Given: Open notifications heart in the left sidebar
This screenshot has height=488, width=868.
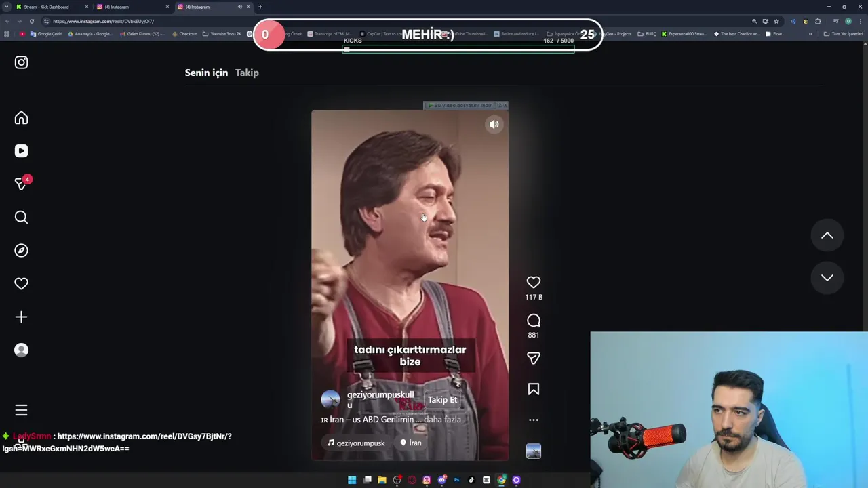Looking at the screenshot, I should [x=21, y=283].
